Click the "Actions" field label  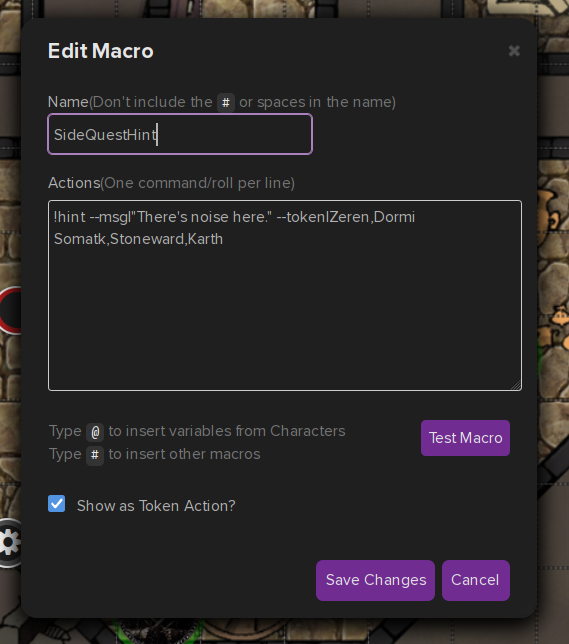74,183
